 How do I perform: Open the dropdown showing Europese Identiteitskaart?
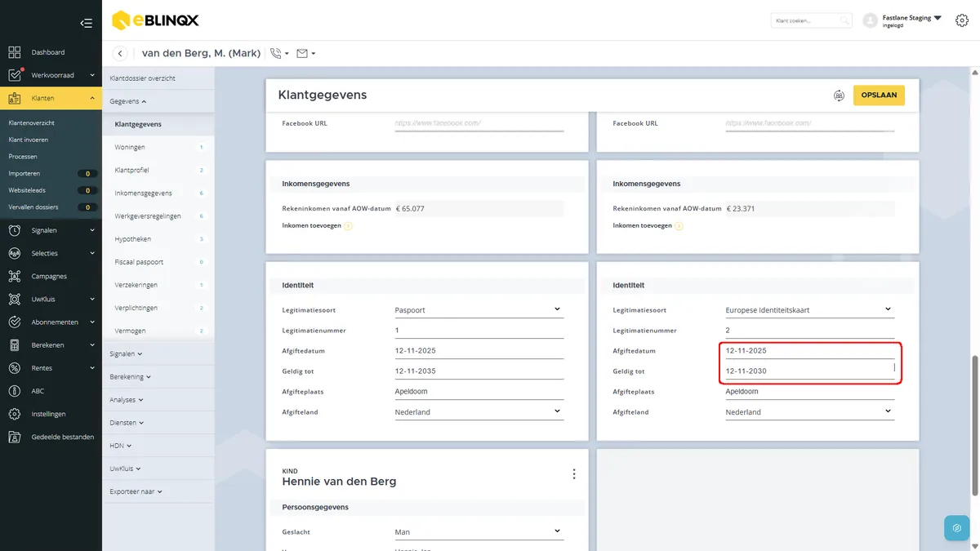pos(810,310)
